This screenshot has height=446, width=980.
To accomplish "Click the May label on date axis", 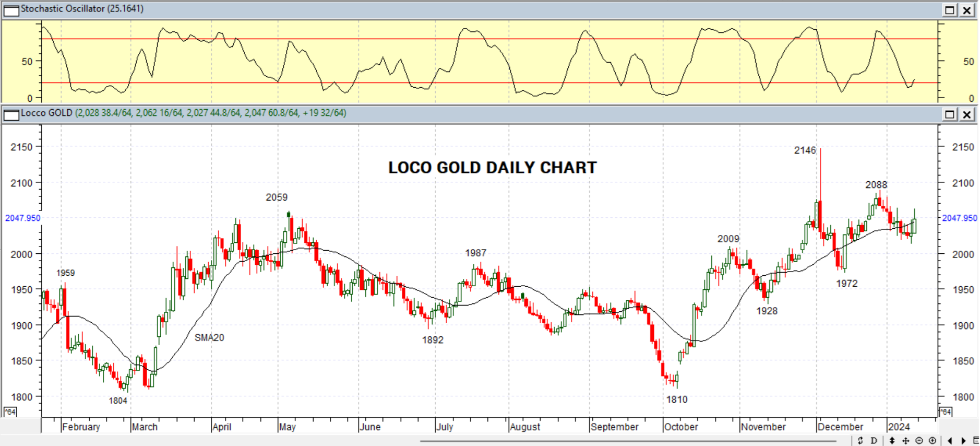I will [288, 427].
